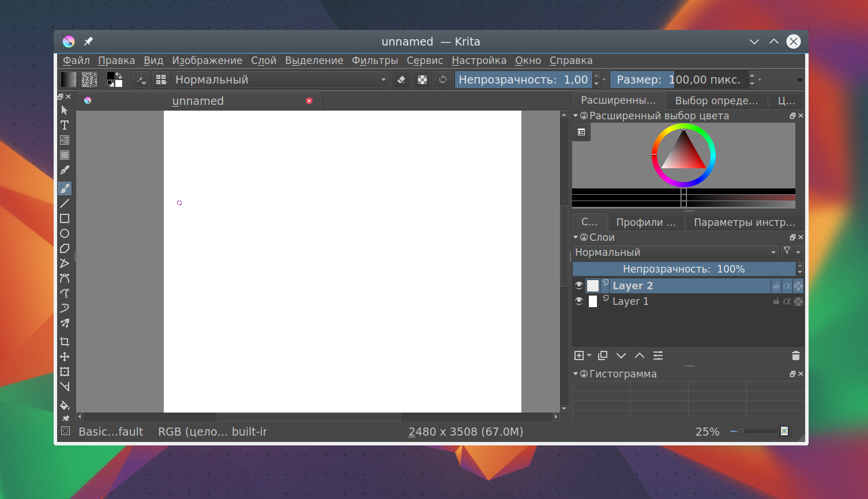Select the Freehand Brush tool
This screenshot has width=868, height=499.
tap(65, 188)
